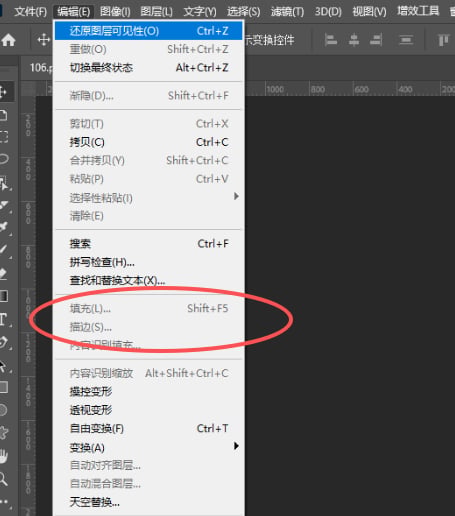455x516 pixels.
Task: Choose 拷贝(C) entry
Action: coord(149,142)
